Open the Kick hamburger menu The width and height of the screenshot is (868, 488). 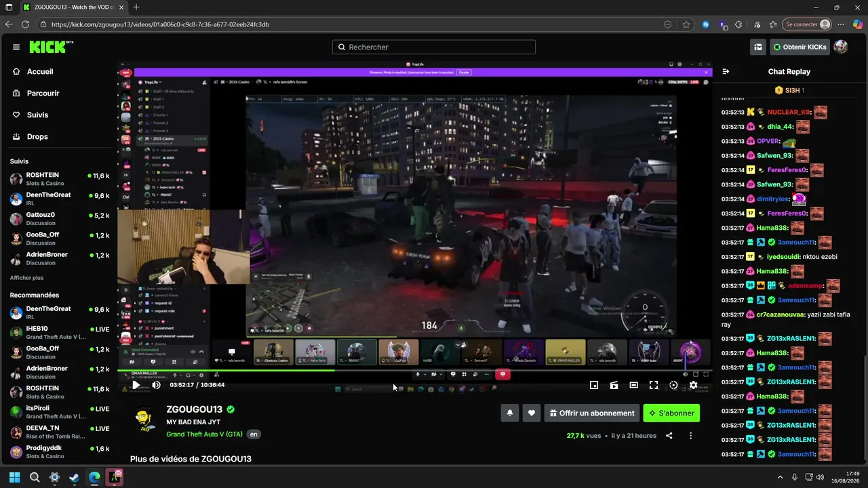(16, 47)
